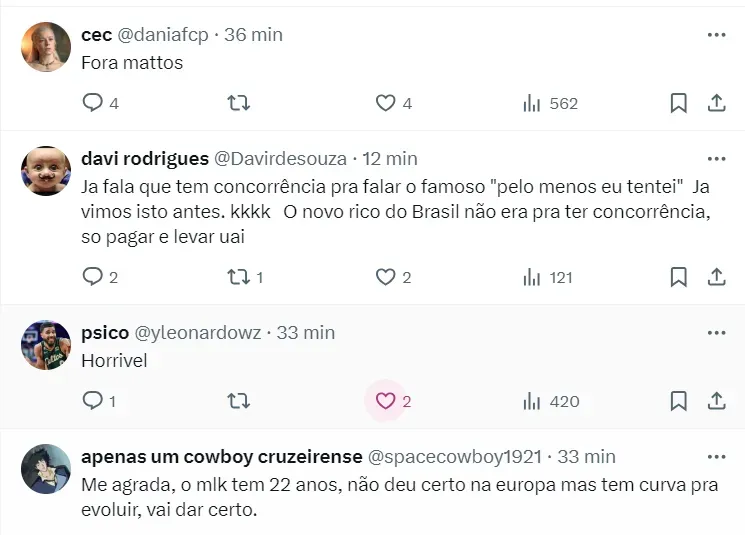Open cec's profile picture

46,48
